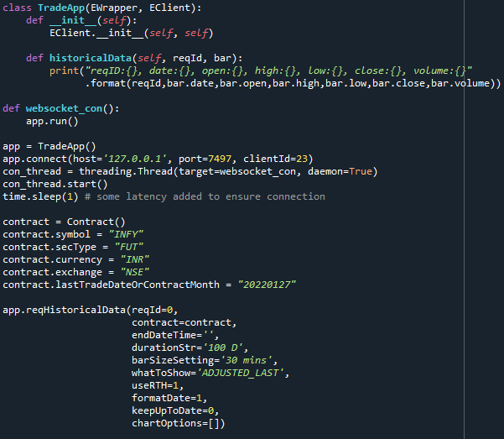Click the symbol string "INFY"
This screenshot has height=439, width=504.
coord(126,235)
